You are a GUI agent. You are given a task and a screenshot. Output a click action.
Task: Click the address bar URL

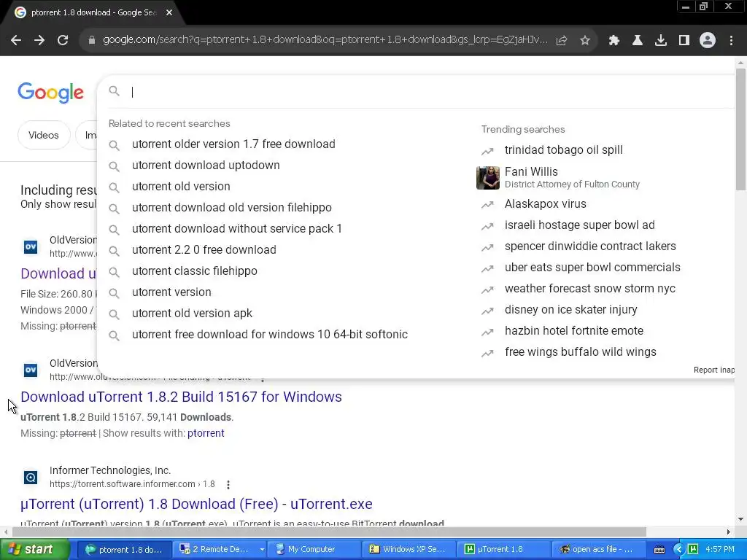tap(325, 40)
